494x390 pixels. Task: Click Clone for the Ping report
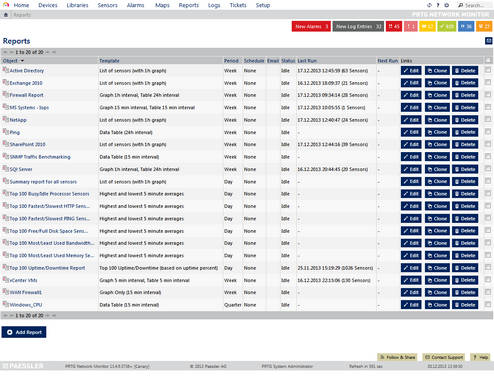pos(437,132)
